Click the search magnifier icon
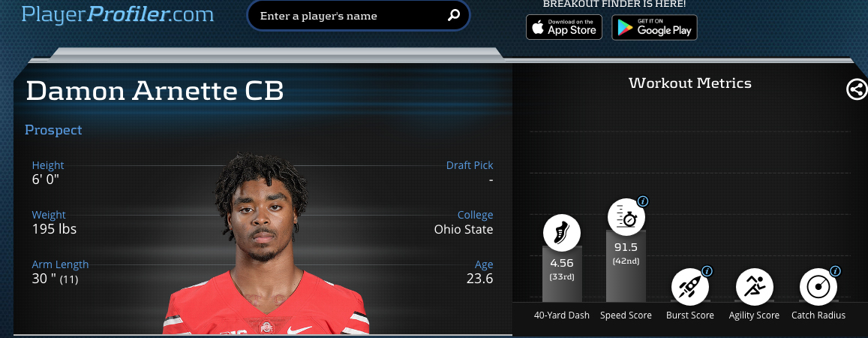 click(453, 15)
